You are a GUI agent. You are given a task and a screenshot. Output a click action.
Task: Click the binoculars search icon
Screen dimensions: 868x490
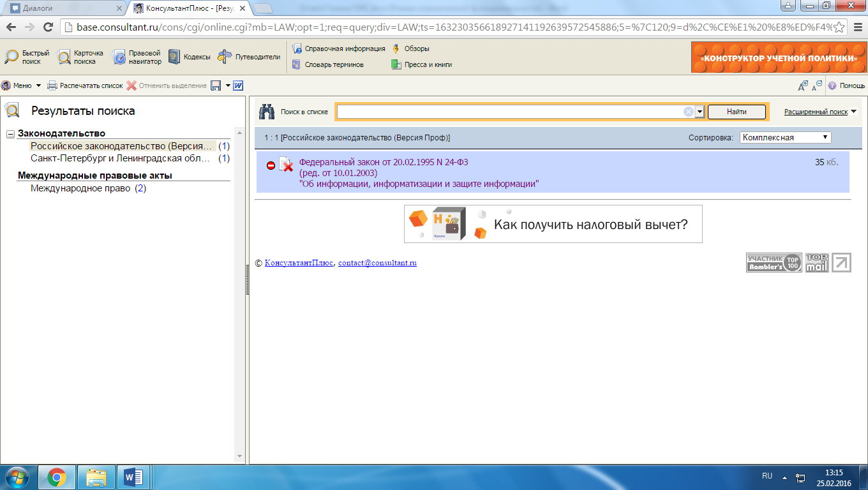[266, 112]
